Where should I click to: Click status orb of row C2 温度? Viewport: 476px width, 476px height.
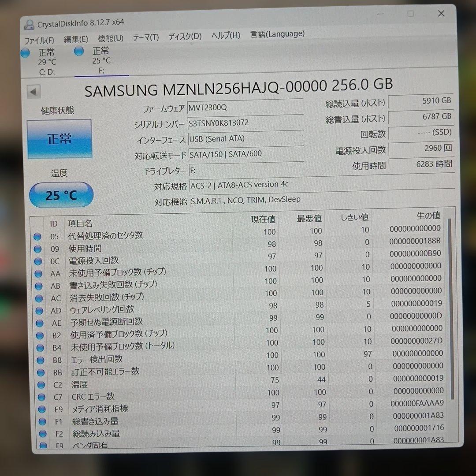[41, 385]
